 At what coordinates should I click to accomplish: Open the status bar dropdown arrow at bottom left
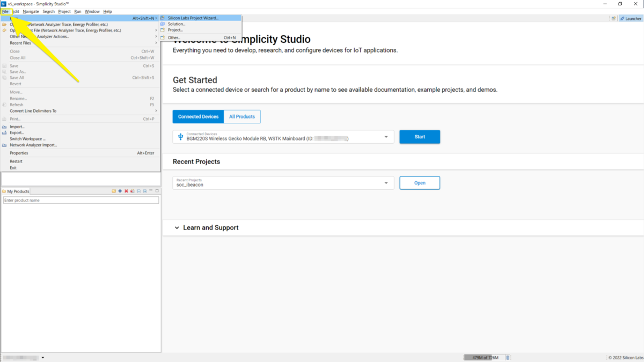tap(43, 358)
